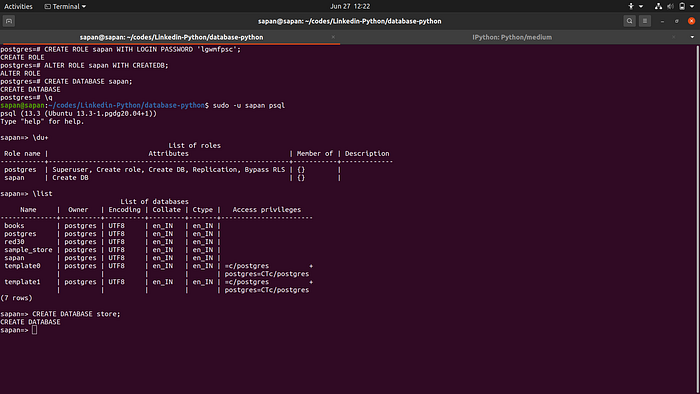The width and height of the screenshot is (700, 394).
Task: Click the 'ALTER ROLE sapan WITH CREATEDB;' line
Action: (84, 65)
